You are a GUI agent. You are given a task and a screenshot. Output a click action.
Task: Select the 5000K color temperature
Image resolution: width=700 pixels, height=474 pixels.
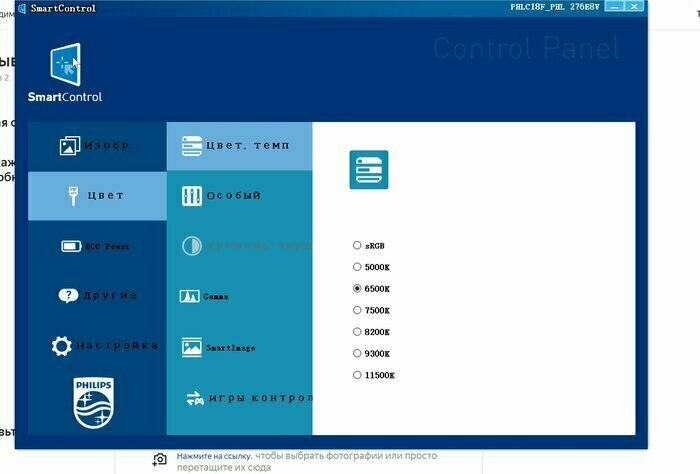coord(357,267)
